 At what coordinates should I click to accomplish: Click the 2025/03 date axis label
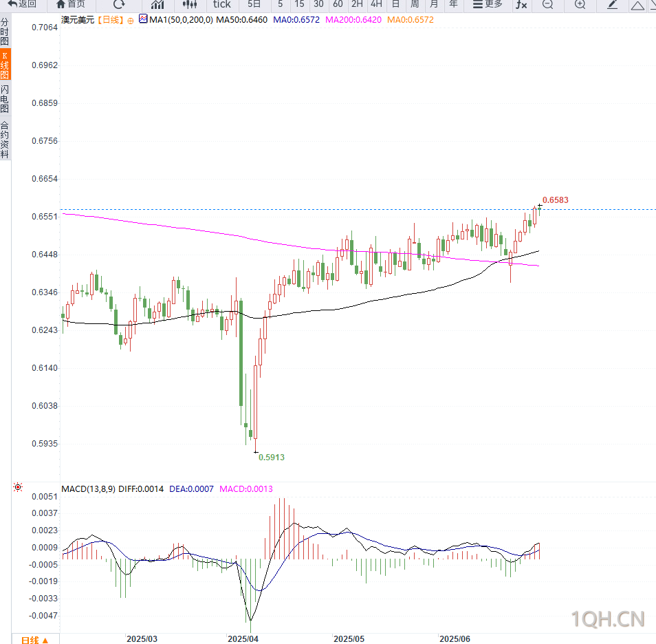pyautogui.click(x=142, y=639)
